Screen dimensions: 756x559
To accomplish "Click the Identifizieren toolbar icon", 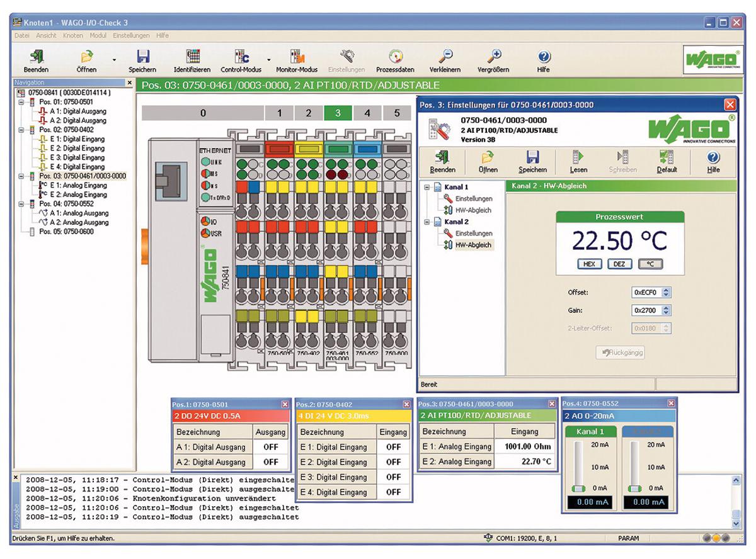I will pyautogui.click(x=192, y=57).
